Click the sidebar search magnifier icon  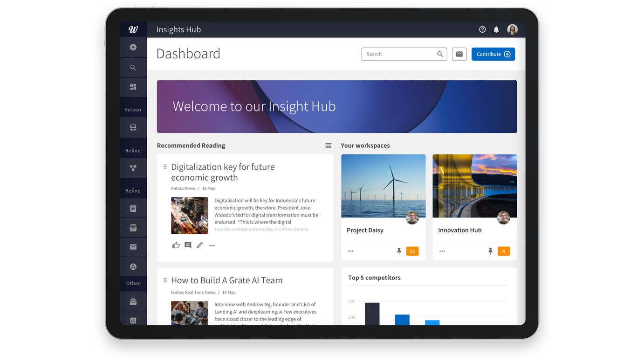(x=133, y=68)
